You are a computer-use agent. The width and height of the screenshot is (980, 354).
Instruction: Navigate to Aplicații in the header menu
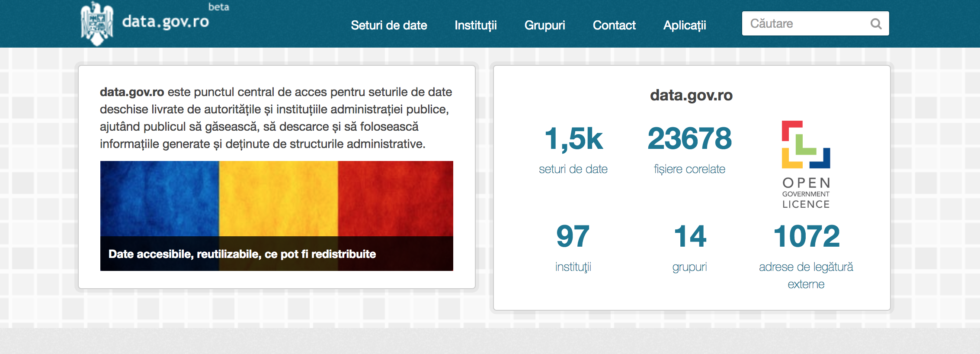point(684,25)
